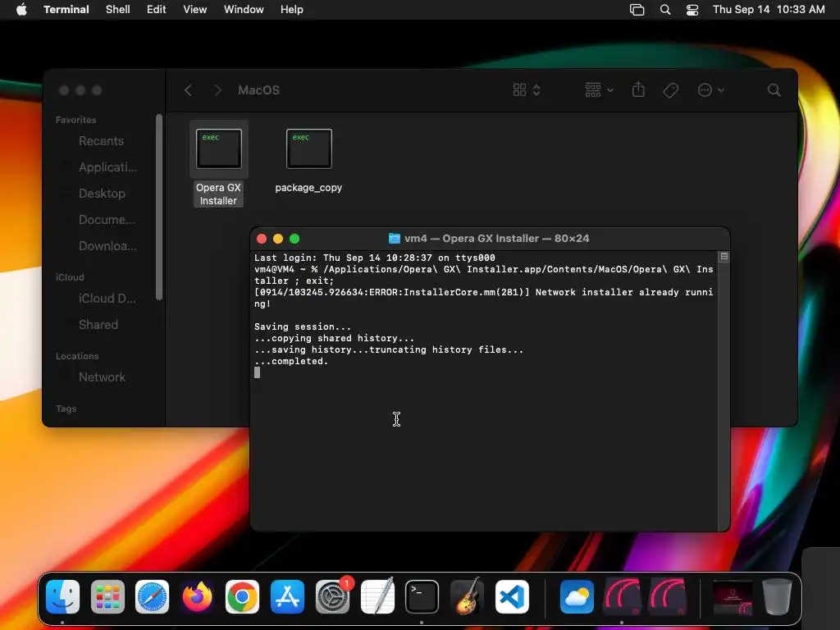This screenshot has height=630, width=840.
Task: Click the '...completed.' line in Terminal
Action: point(291,362)
